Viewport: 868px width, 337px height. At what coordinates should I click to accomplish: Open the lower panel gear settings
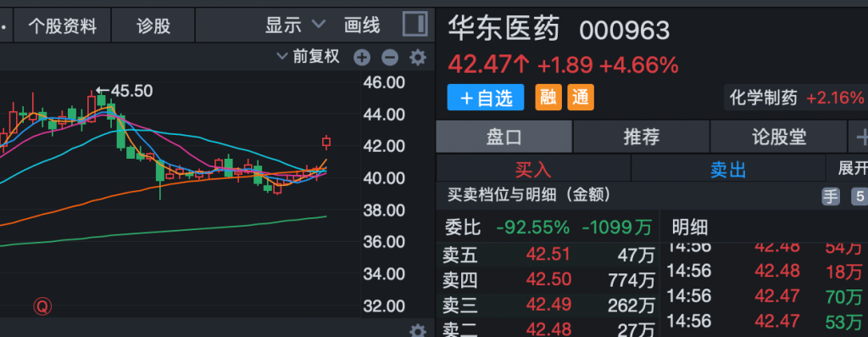[417, 331]
